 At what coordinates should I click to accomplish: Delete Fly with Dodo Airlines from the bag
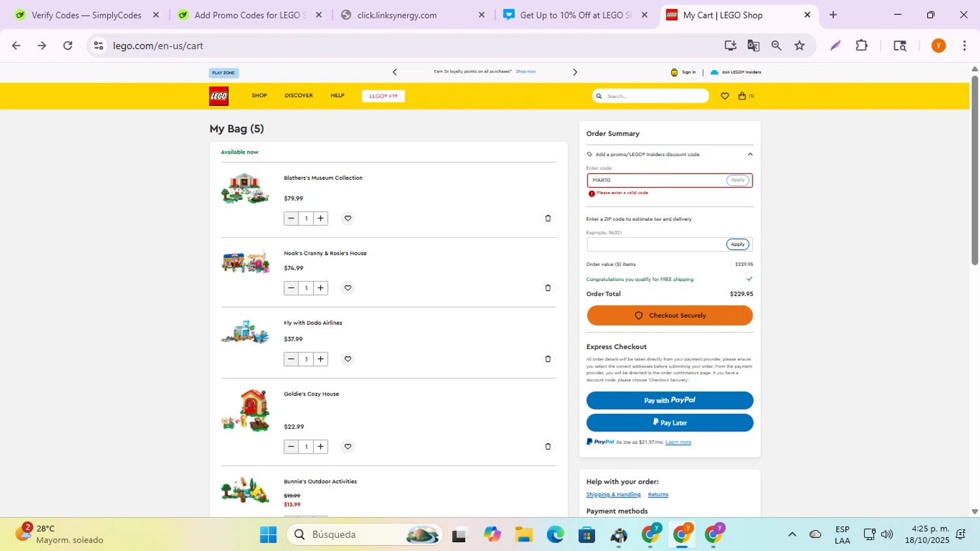[548, 359]
